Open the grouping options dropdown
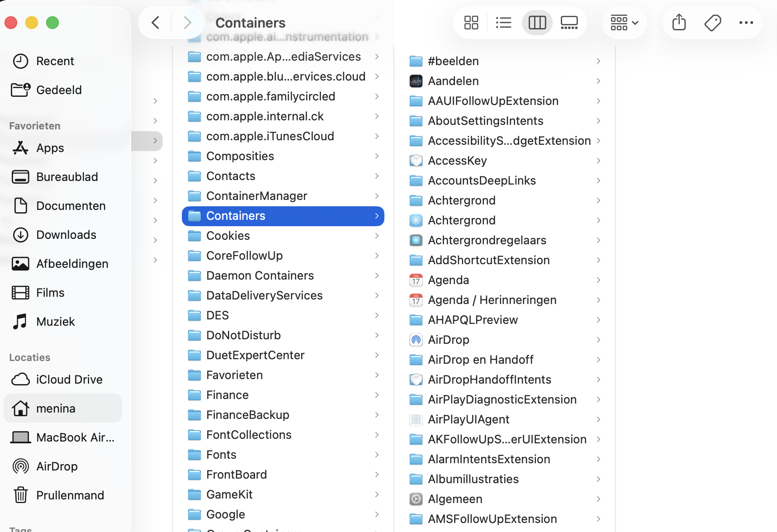This screenshot has width=777, height=532. [624, 22]
